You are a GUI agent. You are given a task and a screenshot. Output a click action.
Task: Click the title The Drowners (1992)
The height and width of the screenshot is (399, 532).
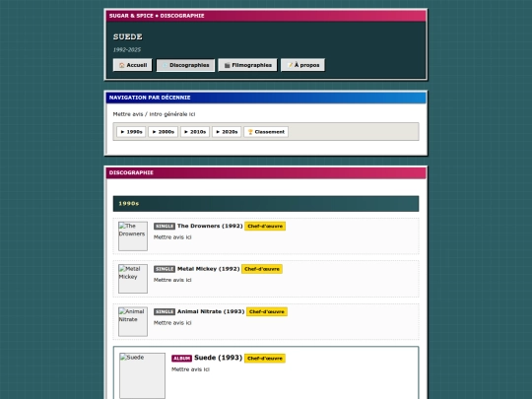210,226
